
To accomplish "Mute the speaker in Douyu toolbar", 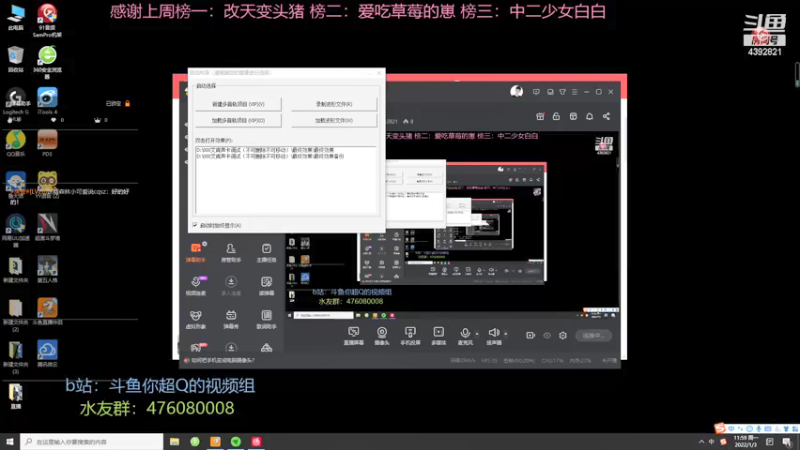I will point(493,333).
